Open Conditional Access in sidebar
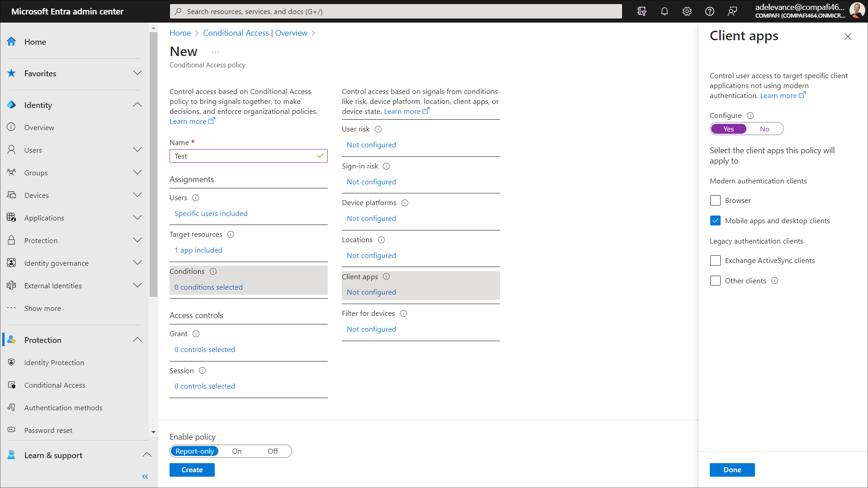The image size is (868, 488). [55, 385]
